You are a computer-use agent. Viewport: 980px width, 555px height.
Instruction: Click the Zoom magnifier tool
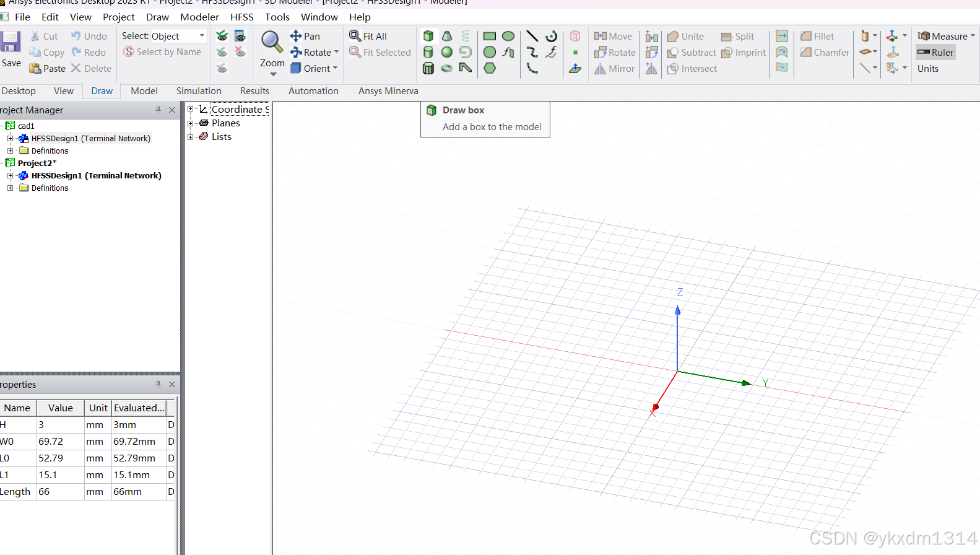pos(272,42)
